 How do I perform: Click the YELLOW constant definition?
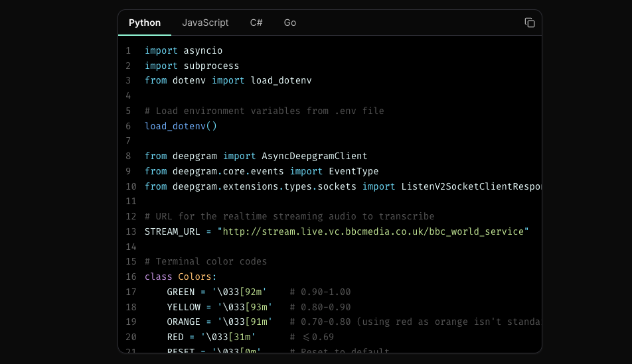click(183, 307)
